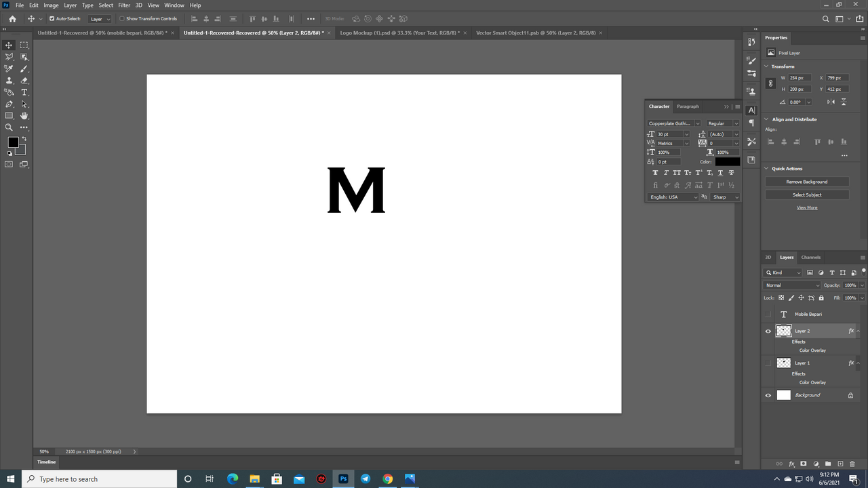The width and height of the screenshot is (868, 488).
Task: Switch to the Paragraph tab
Action: (688, 106)
